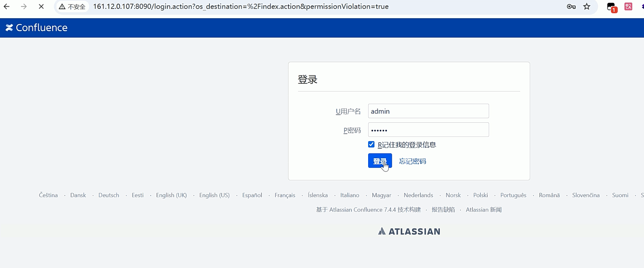Viewport: 644px width, 268px height.
Task: Switch language to Dansk
Action: click(78, 195)
